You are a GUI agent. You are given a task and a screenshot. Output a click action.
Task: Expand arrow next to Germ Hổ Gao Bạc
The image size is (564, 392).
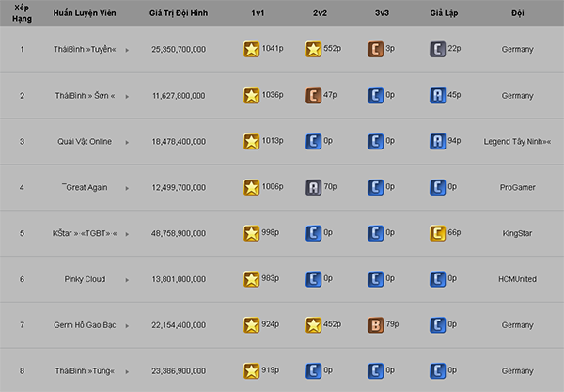tap(127, 326)
